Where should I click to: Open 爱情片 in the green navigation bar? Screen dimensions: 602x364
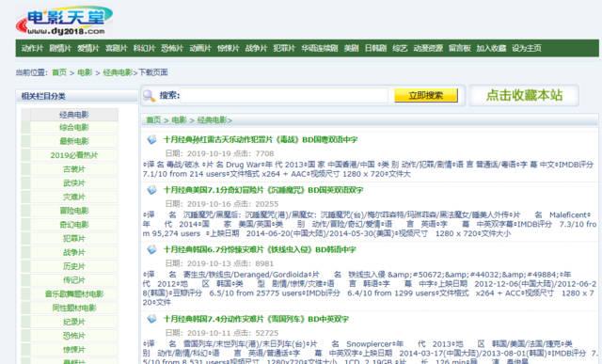point(88,48)
